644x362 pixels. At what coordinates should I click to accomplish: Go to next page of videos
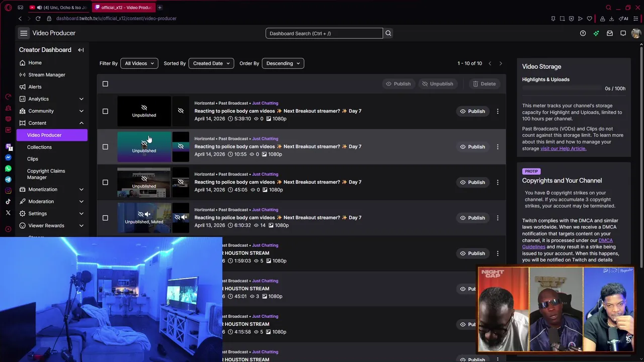501,63
